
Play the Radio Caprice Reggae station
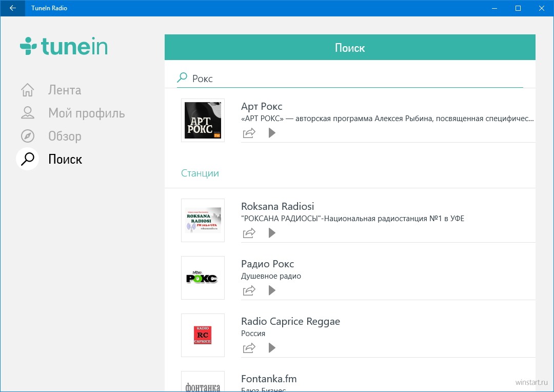click(272, 348)
